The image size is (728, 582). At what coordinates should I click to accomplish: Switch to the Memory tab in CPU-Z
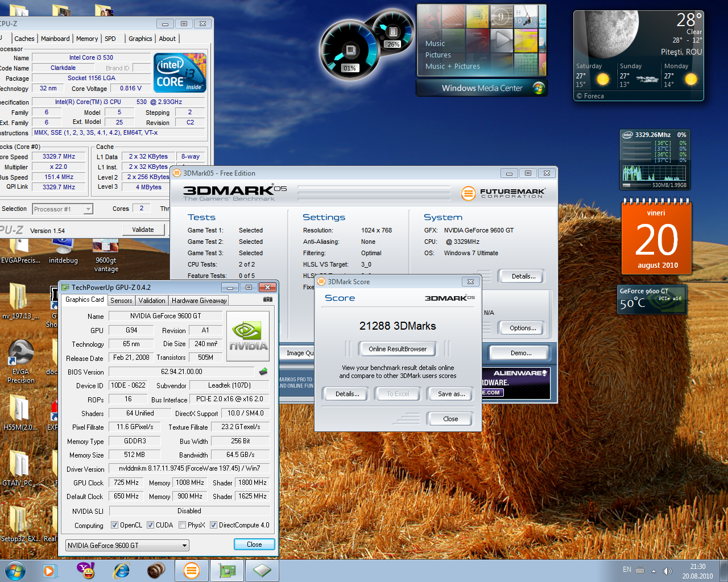tap(87, 39)
